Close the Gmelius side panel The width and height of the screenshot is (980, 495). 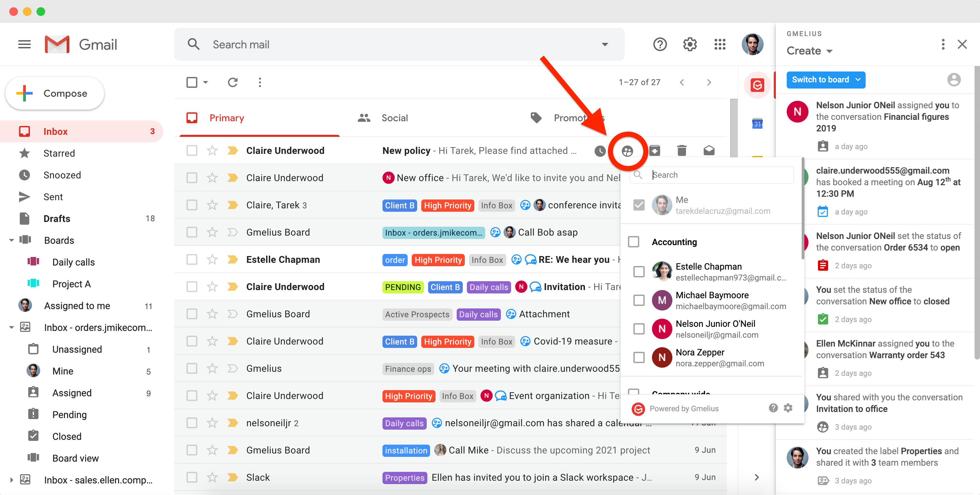[962, 45]
